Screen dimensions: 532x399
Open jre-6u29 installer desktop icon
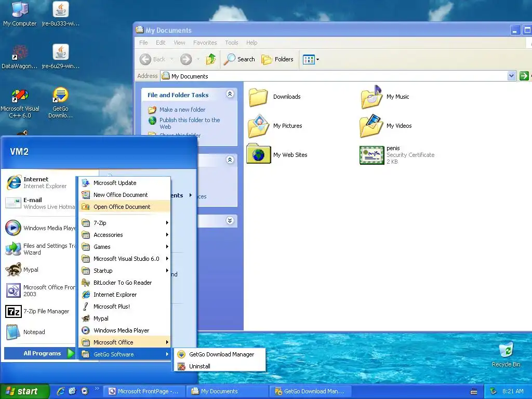click(x=61, y=56)
